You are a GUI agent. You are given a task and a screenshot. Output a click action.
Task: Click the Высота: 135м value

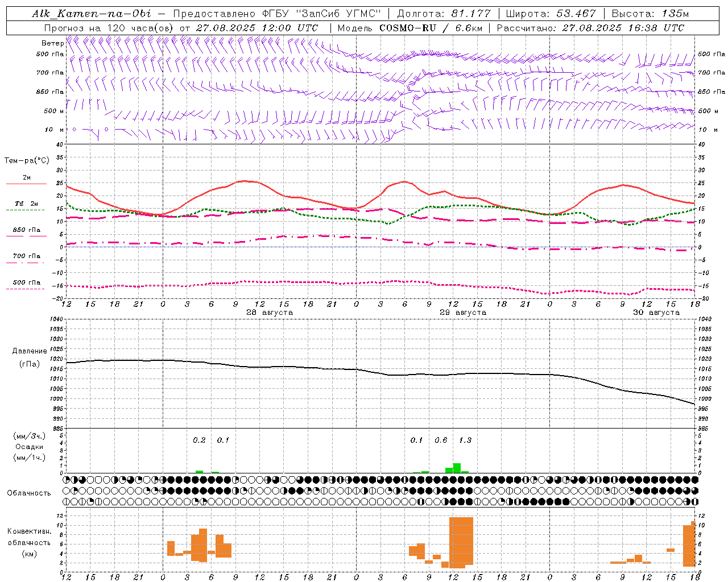pos(650,14)
